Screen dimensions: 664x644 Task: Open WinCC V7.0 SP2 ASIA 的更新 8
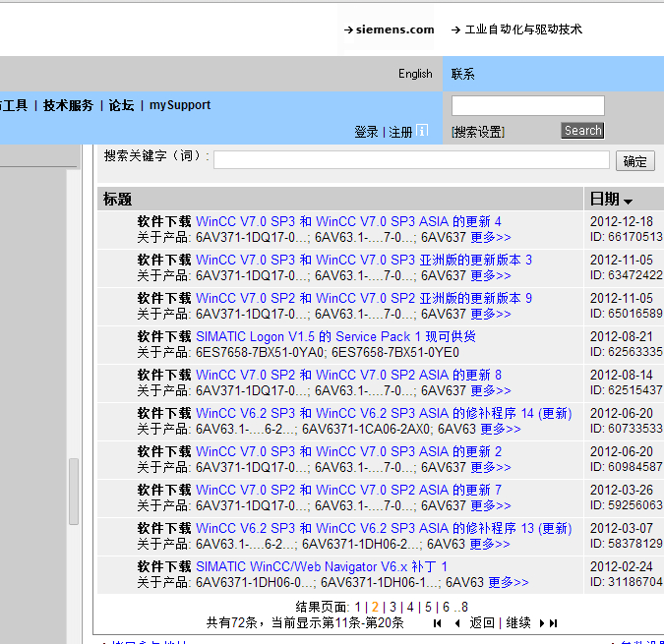[x=348, y=375]
